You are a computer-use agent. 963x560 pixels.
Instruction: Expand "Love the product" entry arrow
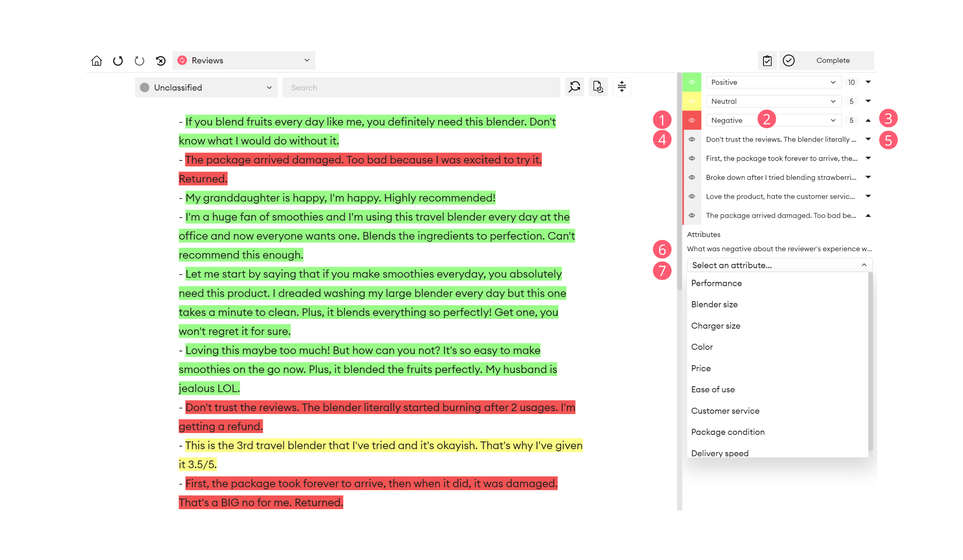(x=868, y=196)
